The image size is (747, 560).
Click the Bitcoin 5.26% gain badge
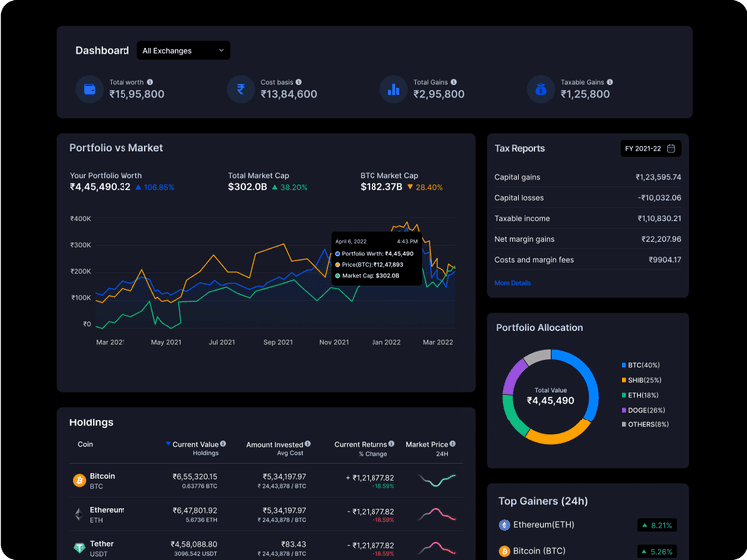coord(657,551)
